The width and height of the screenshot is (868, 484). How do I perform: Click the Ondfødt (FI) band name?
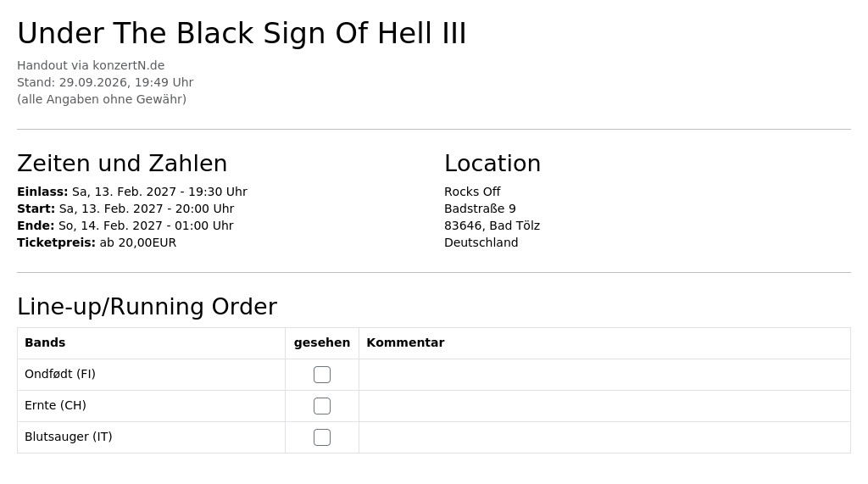[x=60, y=375]
